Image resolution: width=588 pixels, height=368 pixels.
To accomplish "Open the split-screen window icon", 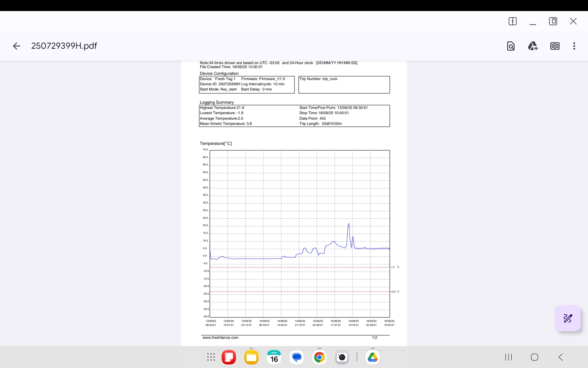I will (x=512, y=21).
